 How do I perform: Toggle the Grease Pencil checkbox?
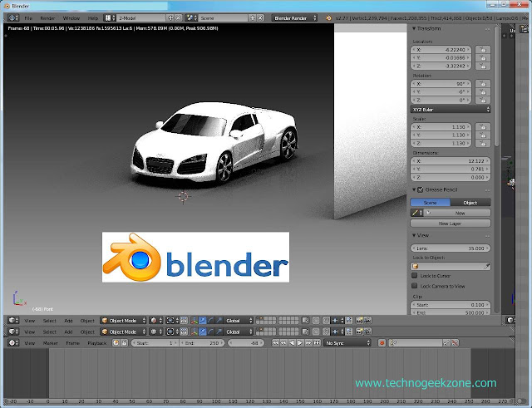point(420,189)
